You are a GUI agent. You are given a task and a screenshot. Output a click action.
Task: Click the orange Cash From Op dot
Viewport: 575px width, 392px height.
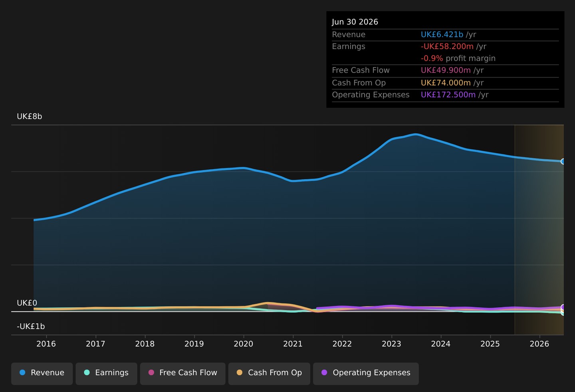[240, 372]
